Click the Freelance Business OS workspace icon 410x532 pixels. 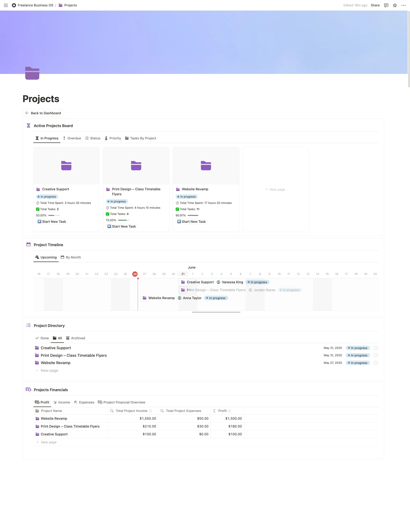14,5
